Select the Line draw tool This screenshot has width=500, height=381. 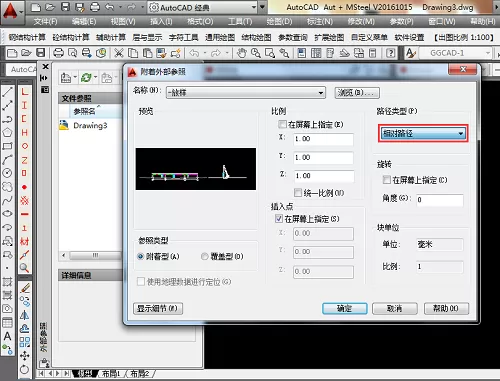pyautogui.click(x=7, y=91)
